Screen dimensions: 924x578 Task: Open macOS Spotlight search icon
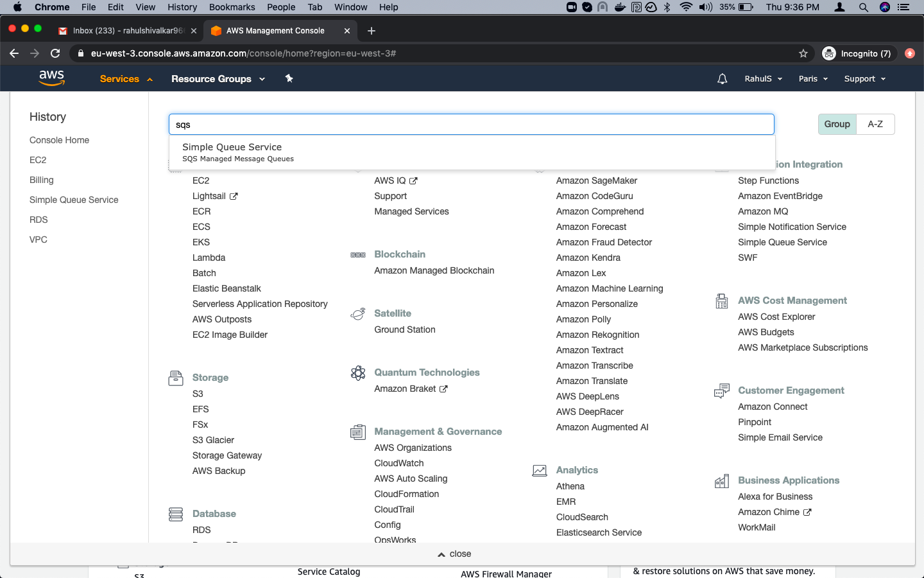coord(864,7)
